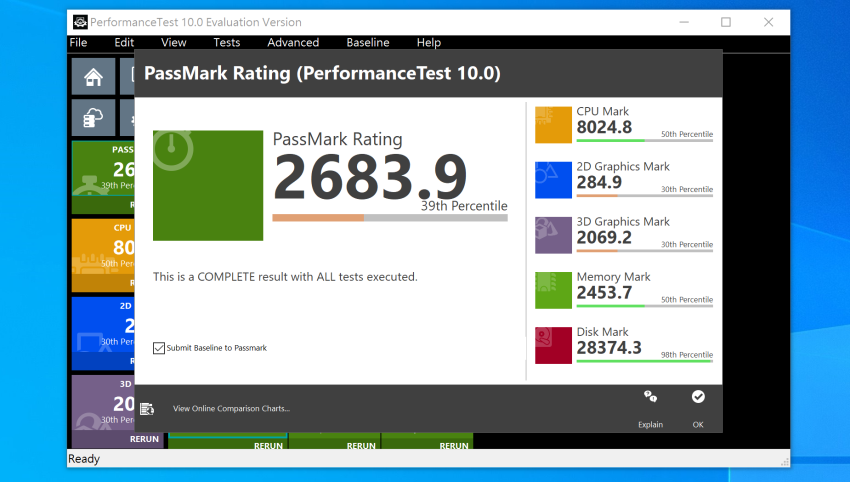Open the Tests menu
Viewport: 850px width, 482px height.
pyautogui.click(x=227, y=42)
